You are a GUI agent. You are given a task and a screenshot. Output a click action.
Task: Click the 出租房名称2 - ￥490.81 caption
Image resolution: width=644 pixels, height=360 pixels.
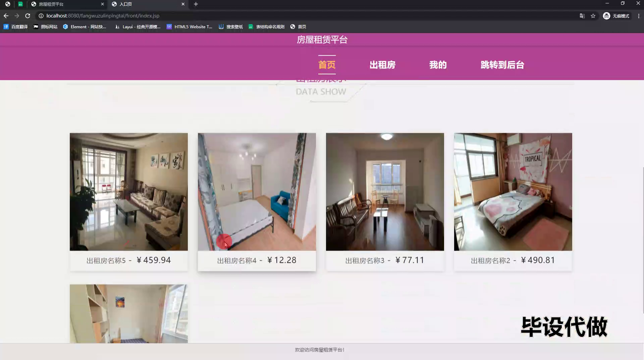pyautogui.click(x=513, y=260)
